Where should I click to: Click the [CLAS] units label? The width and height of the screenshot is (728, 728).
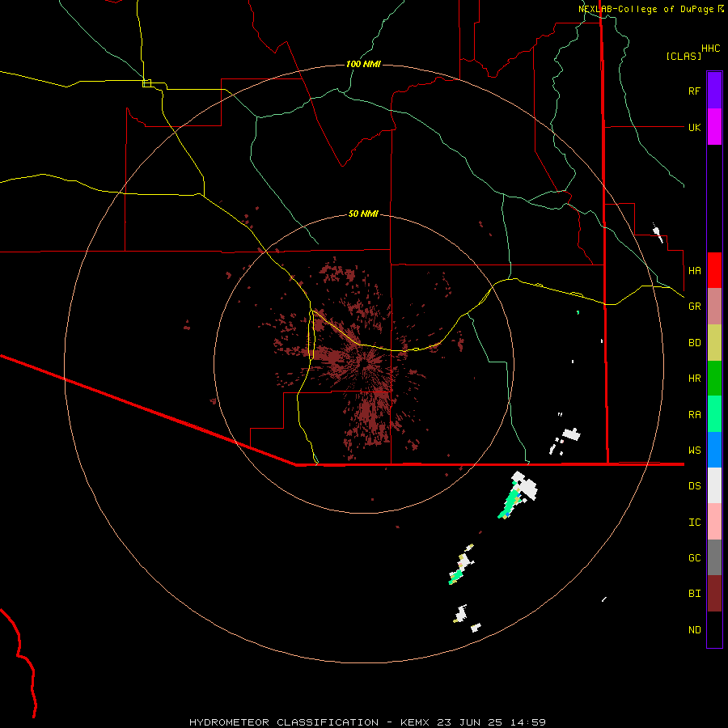pyautogui.click(x=684, y=56)
